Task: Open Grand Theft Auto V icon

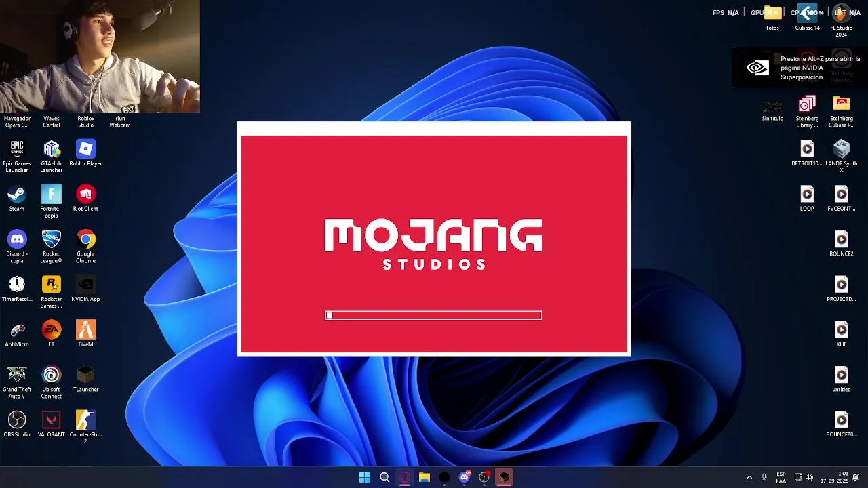Action: coord(17,382)
